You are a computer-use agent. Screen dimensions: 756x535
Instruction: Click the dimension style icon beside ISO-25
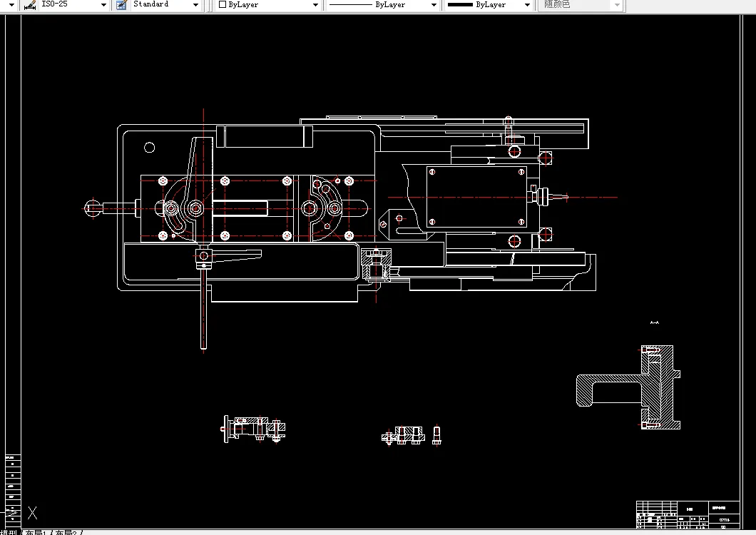pos(30,5)
